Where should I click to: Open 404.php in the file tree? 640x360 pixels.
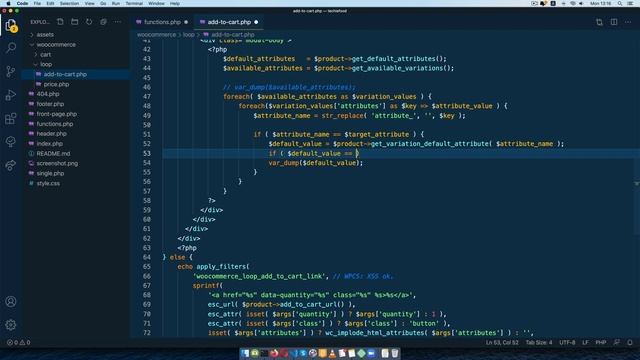(x=48, y=94)
